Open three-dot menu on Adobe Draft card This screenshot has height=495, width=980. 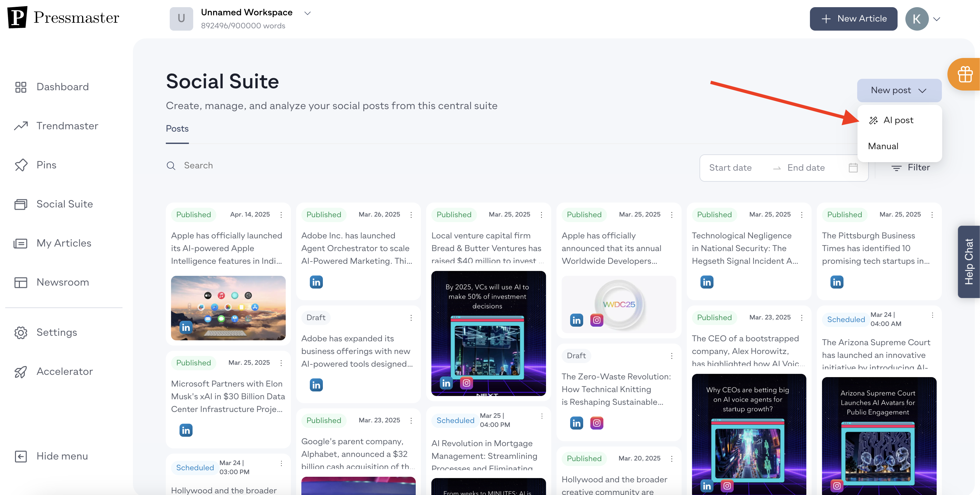tap(411, 318)
